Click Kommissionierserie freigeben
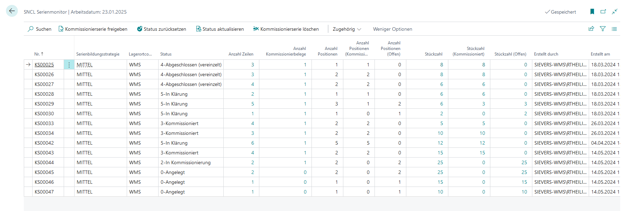Viewport: 644px width, 211px height. (93, 29)
